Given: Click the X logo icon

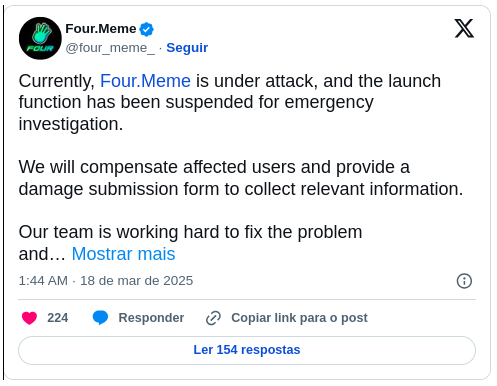Looking at the screenshot, I should pos(464,28).
